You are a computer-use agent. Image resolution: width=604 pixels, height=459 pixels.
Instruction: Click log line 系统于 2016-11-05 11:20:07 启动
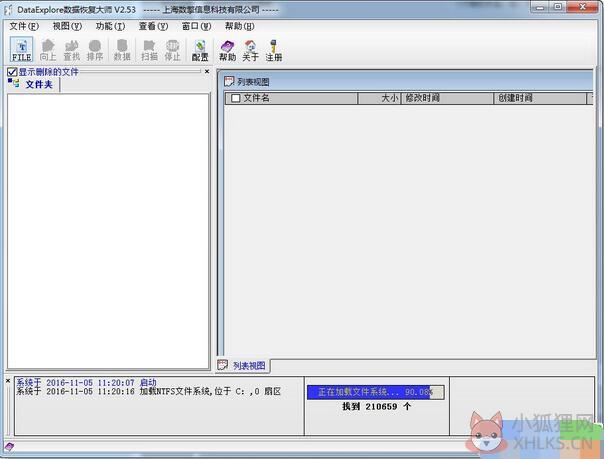pyautogui.click(x=86, y=382)
